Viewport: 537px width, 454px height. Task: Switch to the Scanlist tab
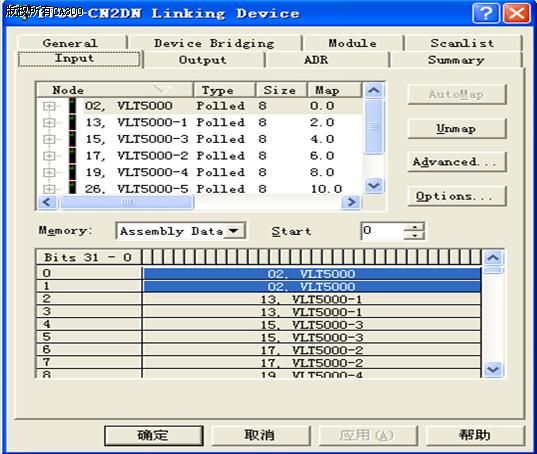click(x=462, y=43)
